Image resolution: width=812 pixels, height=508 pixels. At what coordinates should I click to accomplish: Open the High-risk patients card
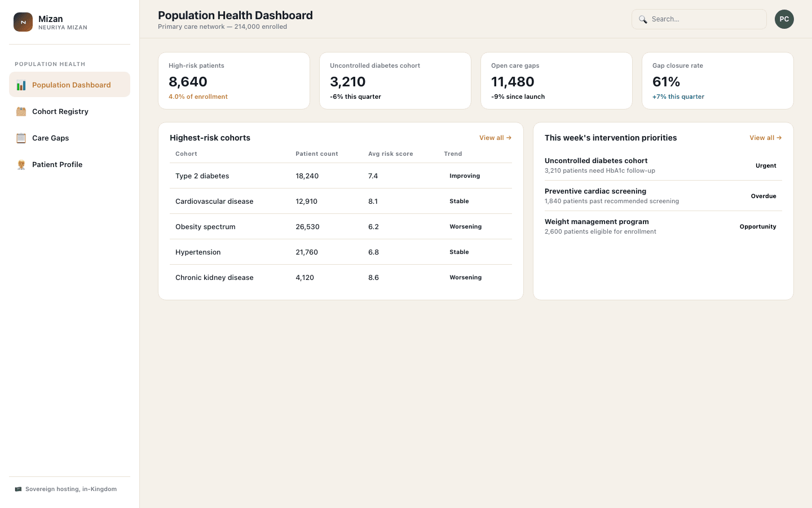point(234,81)
